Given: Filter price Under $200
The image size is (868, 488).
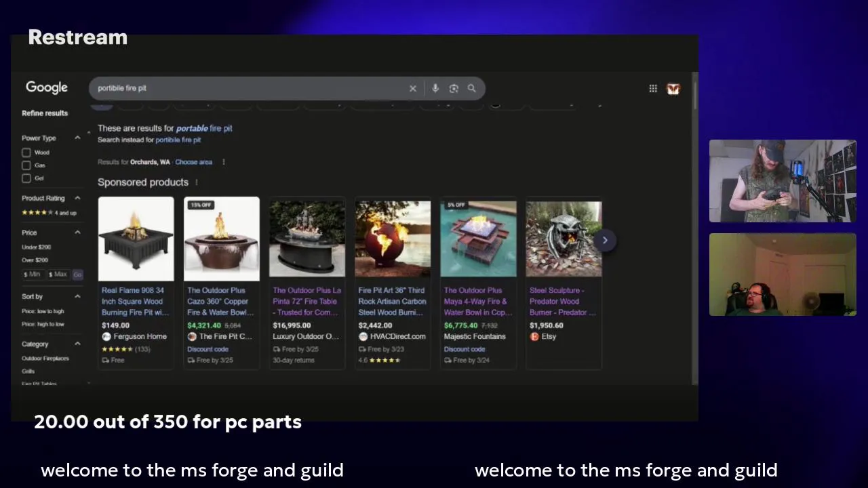Looking at the screenshot, I should click(x=36, y=247).
